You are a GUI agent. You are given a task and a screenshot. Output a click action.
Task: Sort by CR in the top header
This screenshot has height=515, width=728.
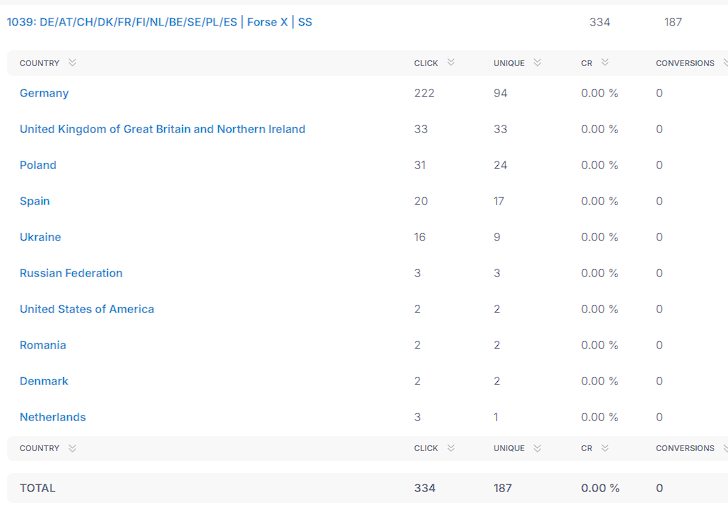click(x=604, y=63)
